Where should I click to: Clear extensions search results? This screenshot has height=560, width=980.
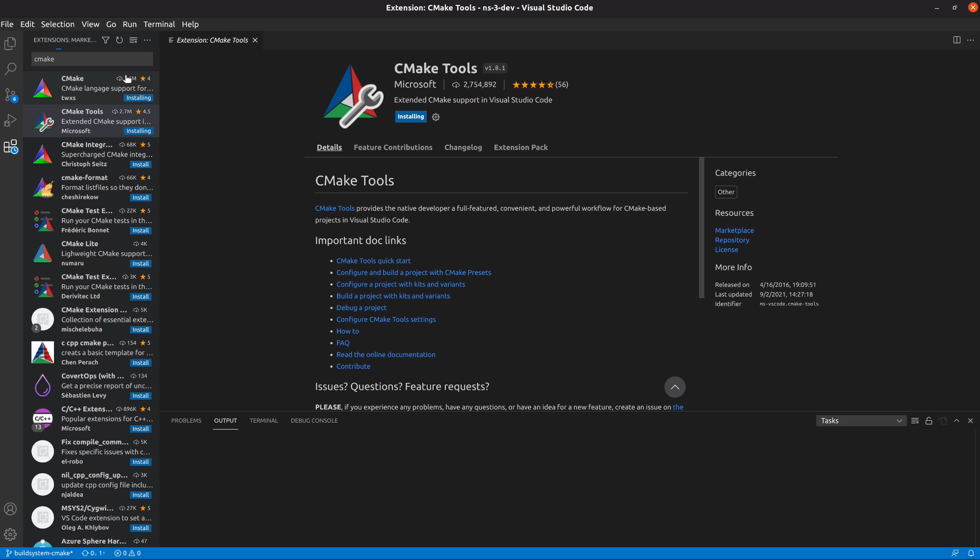(133, 40)
